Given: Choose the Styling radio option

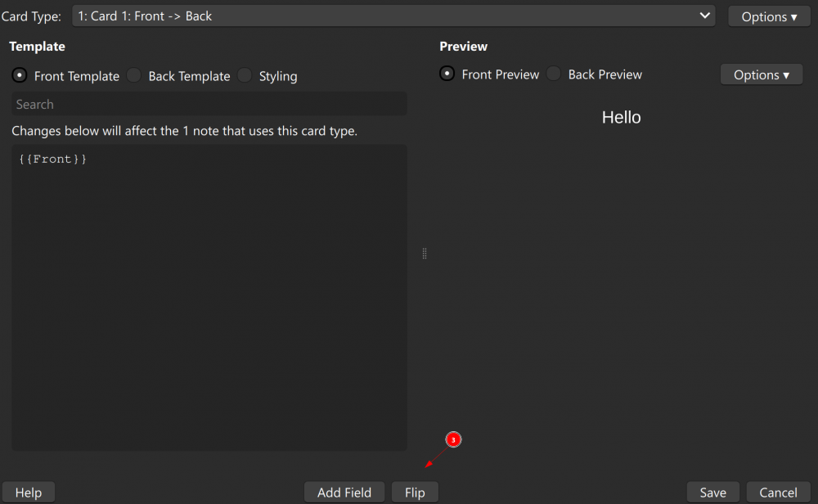Looking at the screenshot, I should 245,75.
